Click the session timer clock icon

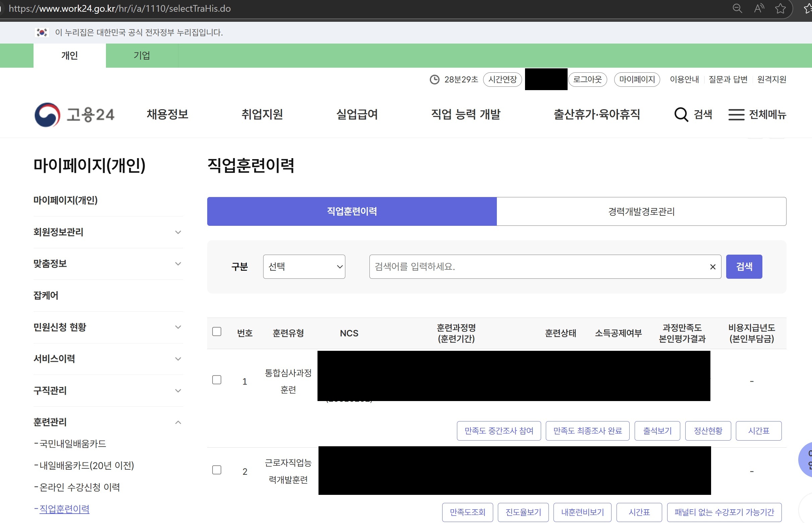[434, 79]
